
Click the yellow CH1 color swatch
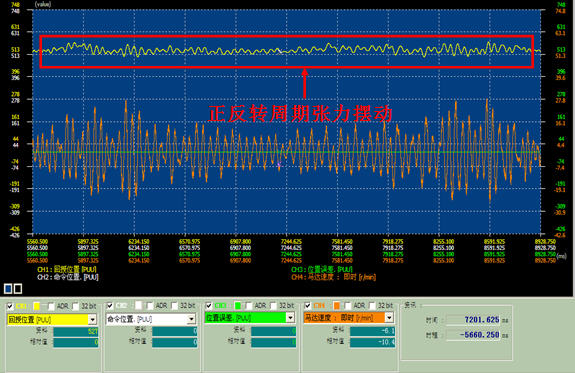[x=37, y=306]
